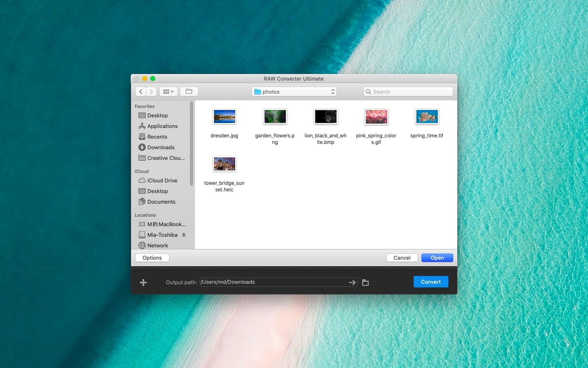Expand the photos folder path popup
Viewport: 588px width, 368px height.
(294, 92)
